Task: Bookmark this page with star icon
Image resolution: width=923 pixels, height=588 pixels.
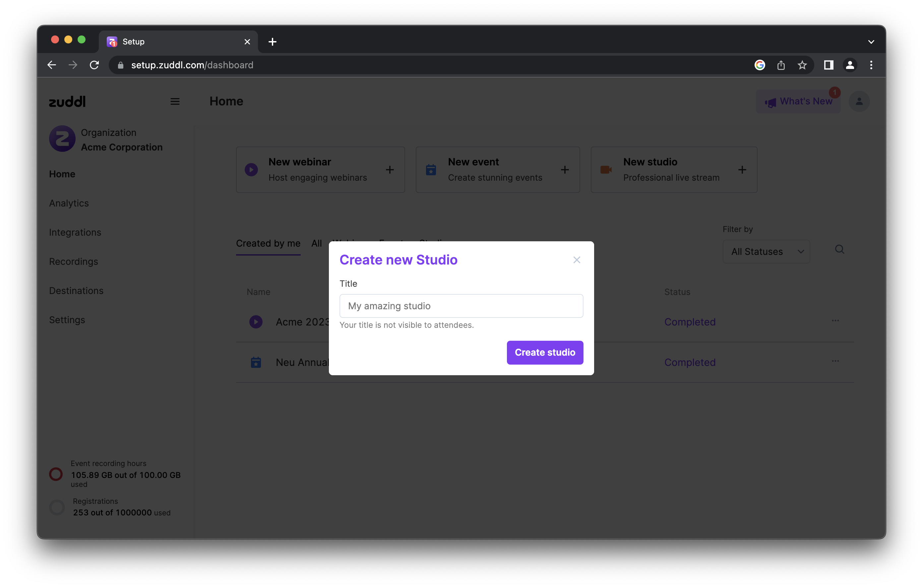Action: [802, 65]
